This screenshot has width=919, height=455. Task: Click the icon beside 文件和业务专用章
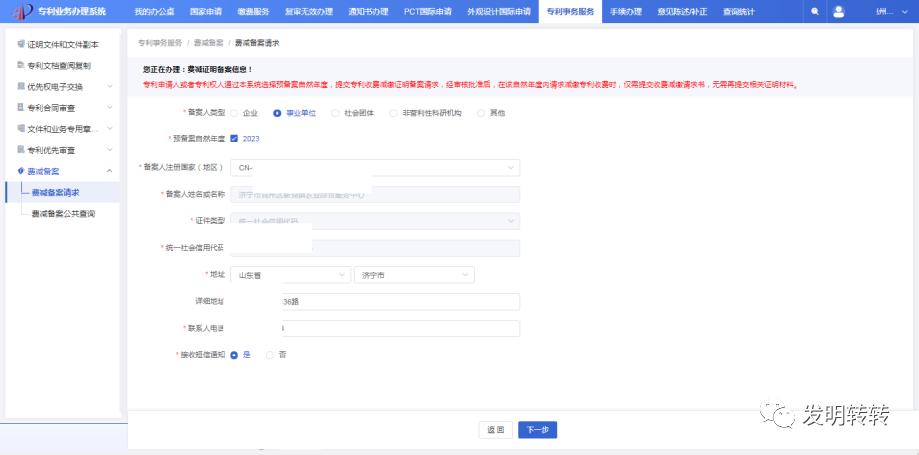(21, 128)
